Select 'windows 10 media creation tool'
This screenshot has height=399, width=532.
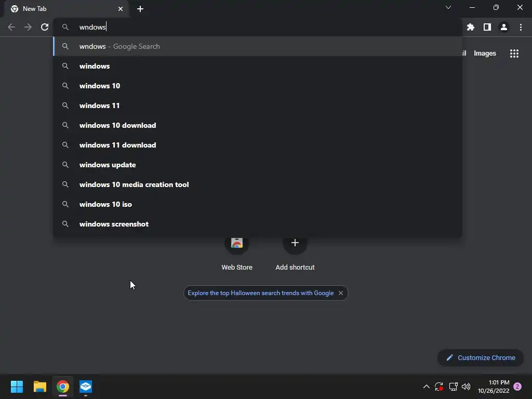pos(258,184)
